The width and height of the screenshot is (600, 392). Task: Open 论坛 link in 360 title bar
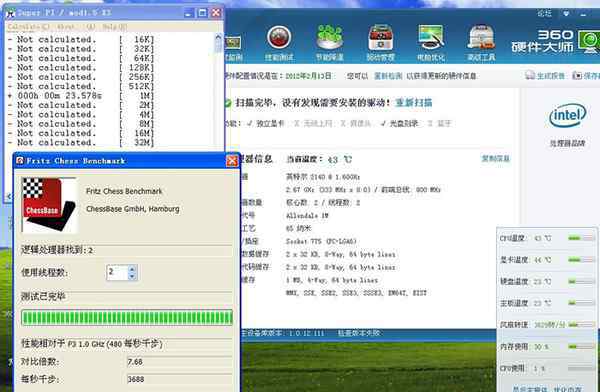(x=544, y=13)
